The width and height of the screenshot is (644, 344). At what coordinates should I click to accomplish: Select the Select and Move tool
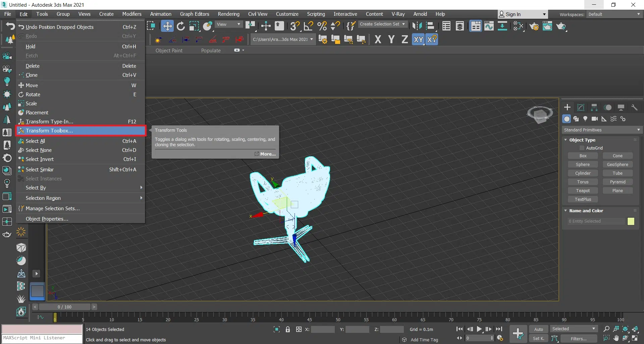(167, 26)
